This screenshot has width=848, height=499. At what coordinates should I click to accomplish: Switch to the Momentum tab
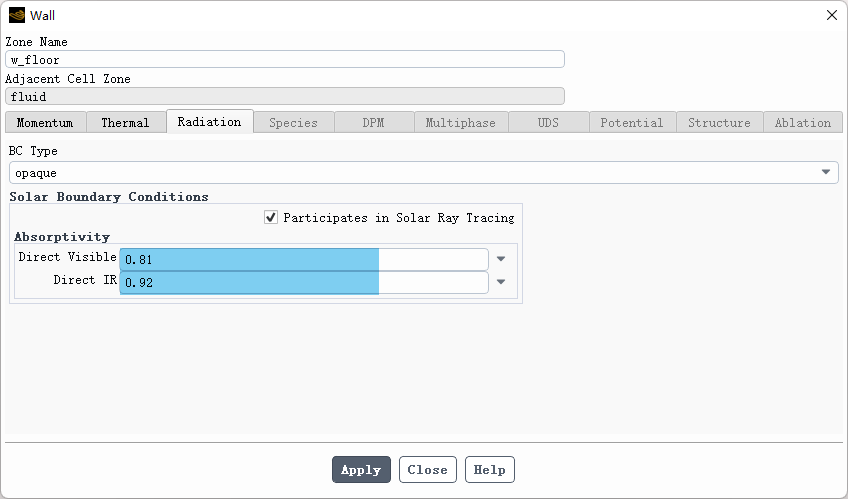click(x=45, y=122)
